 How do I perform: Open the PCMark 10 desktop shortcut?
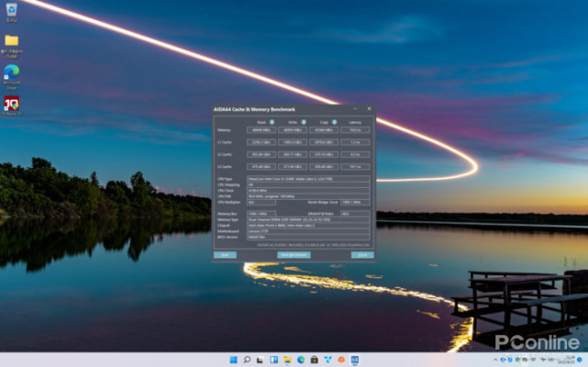pos(11,104)
